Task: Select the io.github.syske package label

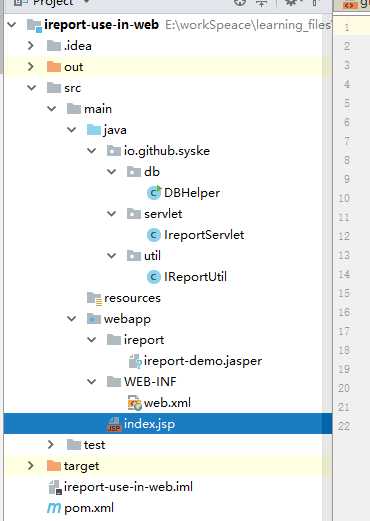Action: click(x=167, y=151)
